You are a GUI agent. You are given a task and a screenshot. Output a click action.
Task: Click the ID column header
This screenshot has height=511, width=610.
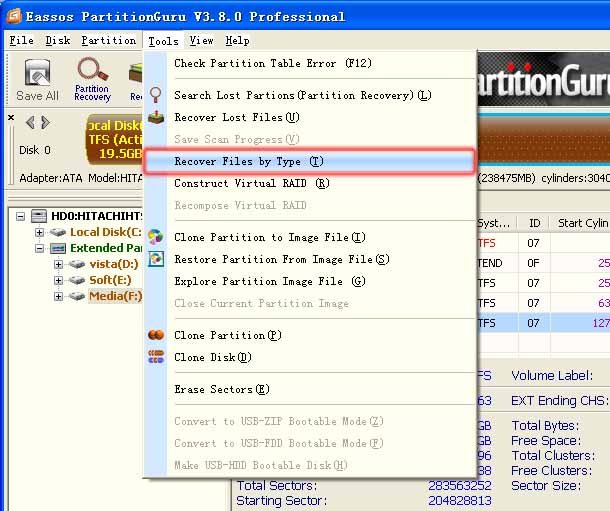tap(534, 223)
